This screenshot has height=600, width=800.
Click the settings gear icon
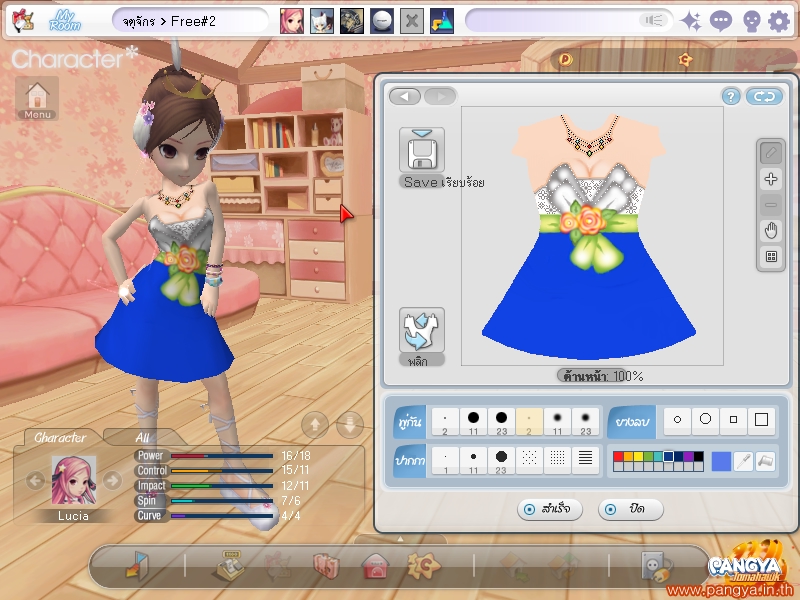(x=779, y=21)
